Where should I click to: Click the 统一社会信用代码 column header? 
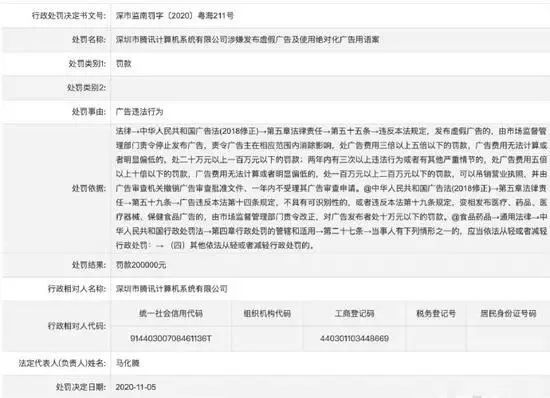pyautogui.click(x=171, y=313)
